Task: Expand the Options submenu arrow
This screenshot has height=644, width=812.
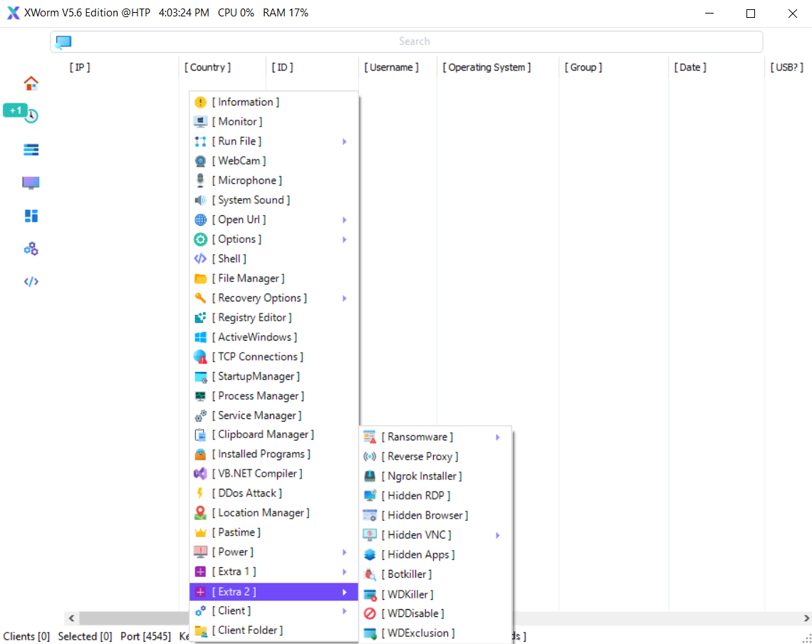Action: pyautogui.click(x=344, y=240)
